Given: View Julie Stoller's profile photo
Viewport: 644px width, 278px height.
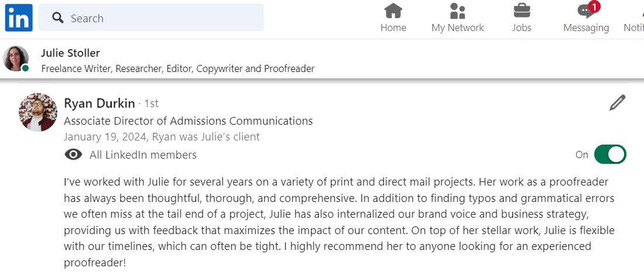Looking at the screenshot, I should [x=16, y=58].
